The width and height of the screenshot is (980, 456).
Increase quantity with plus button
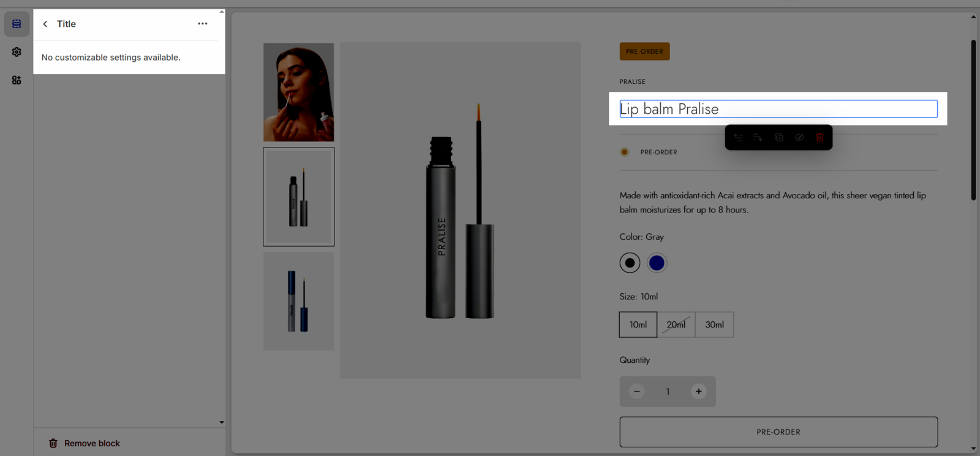point(698,392)
